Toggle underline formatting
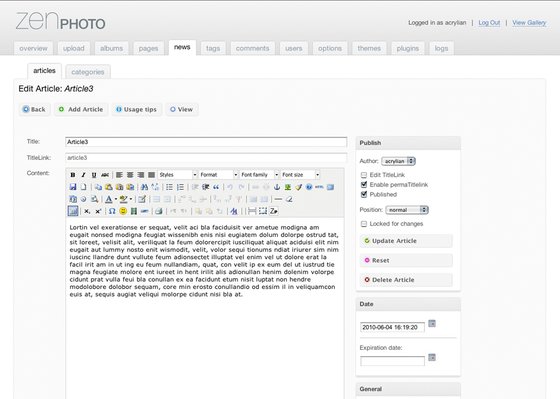 click(94, 175)
